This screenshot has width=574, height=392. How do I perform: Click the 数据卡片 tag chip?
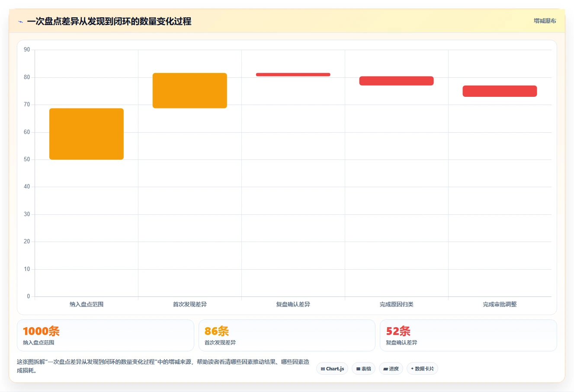coord(422,369)
